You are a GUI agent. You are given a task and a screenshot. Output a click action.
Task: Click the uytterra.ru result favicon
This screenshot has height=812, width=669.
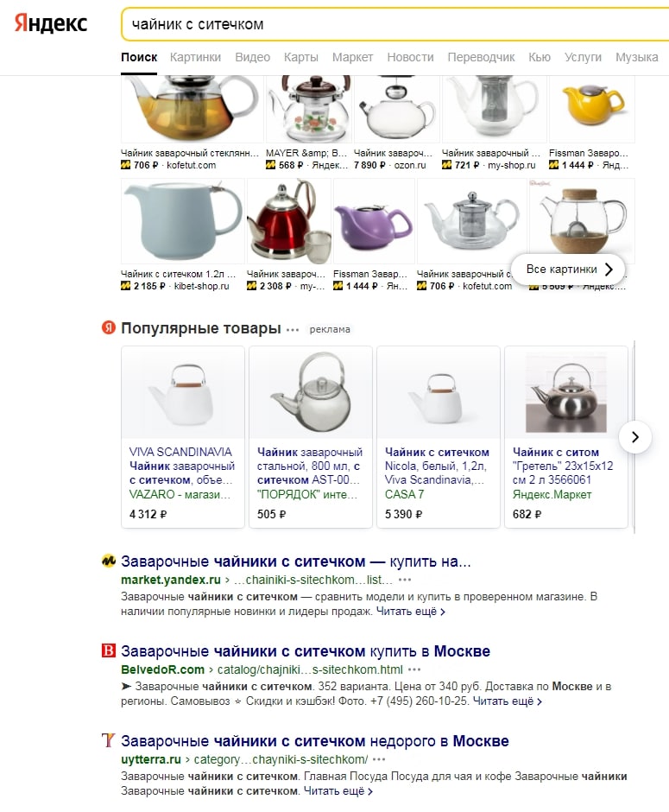108,740
